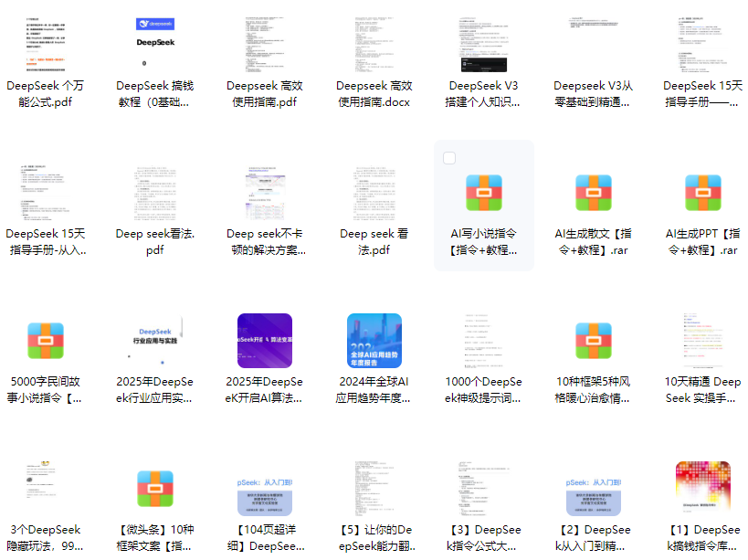Open 10天精通 DeepSeek 实操手 thumbnail
This screenshot has height=560, width=748.
pos(702,341)
